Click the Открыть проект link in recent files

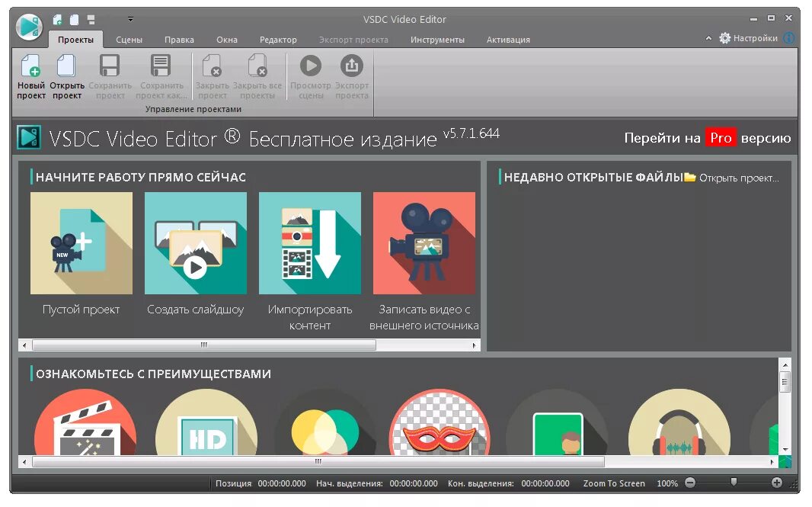coord(731,178)
